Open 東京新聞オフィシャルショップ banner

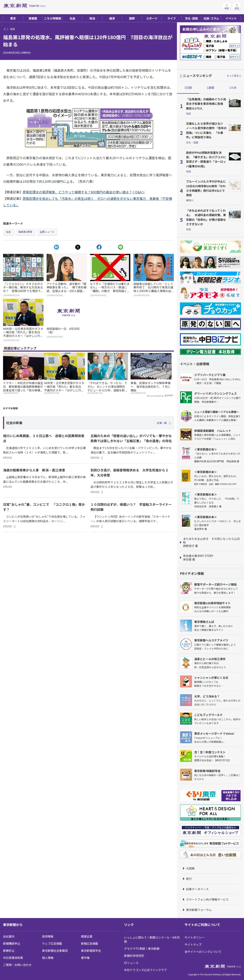tap(210, 831)
